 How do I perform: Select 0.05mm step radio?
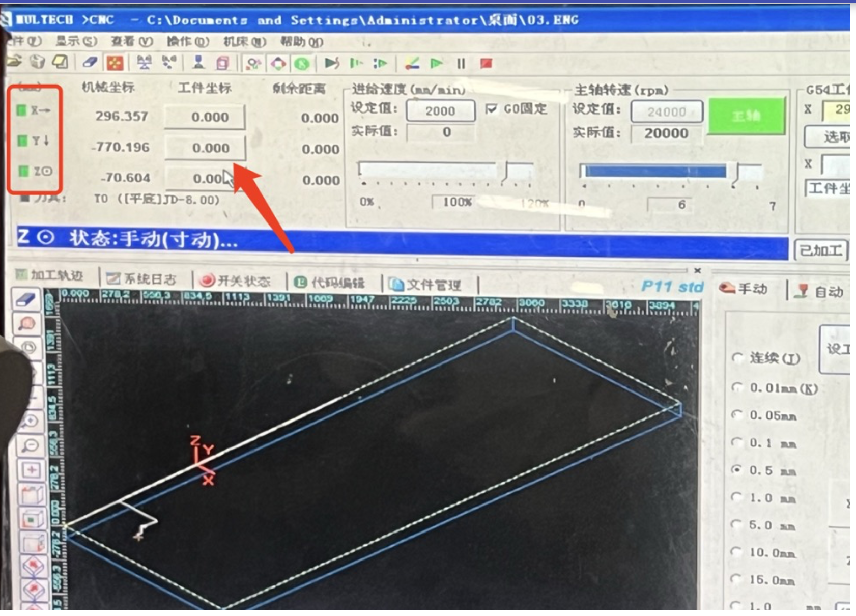click(737, 415)
